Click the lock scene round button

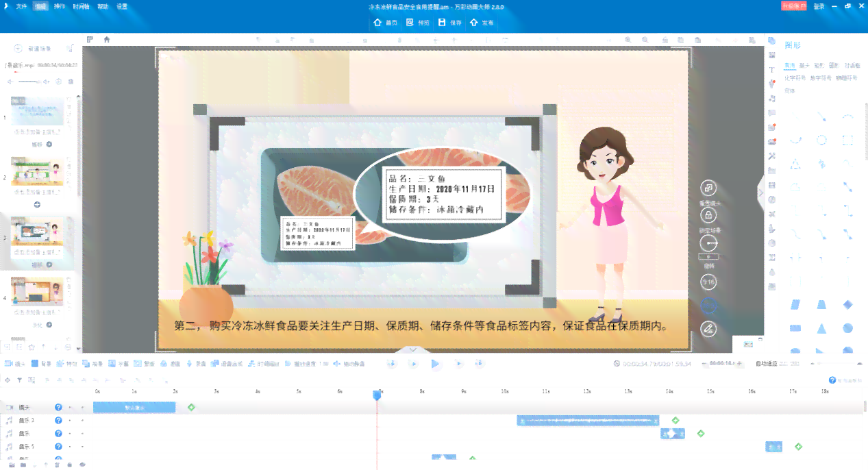point(708,215)
